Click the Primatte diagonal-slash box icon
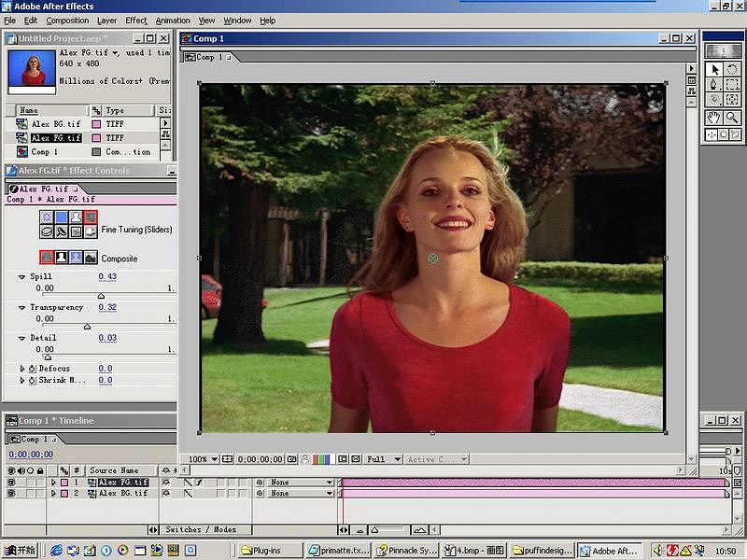 click(x=76, y=231)
